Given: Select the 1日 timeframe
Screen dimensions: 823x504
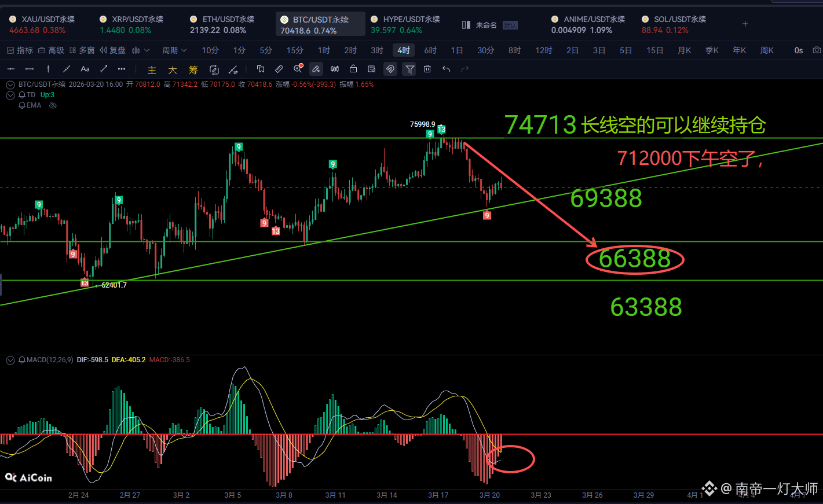Looking at the screenshot, I should [x=457, y=50].
